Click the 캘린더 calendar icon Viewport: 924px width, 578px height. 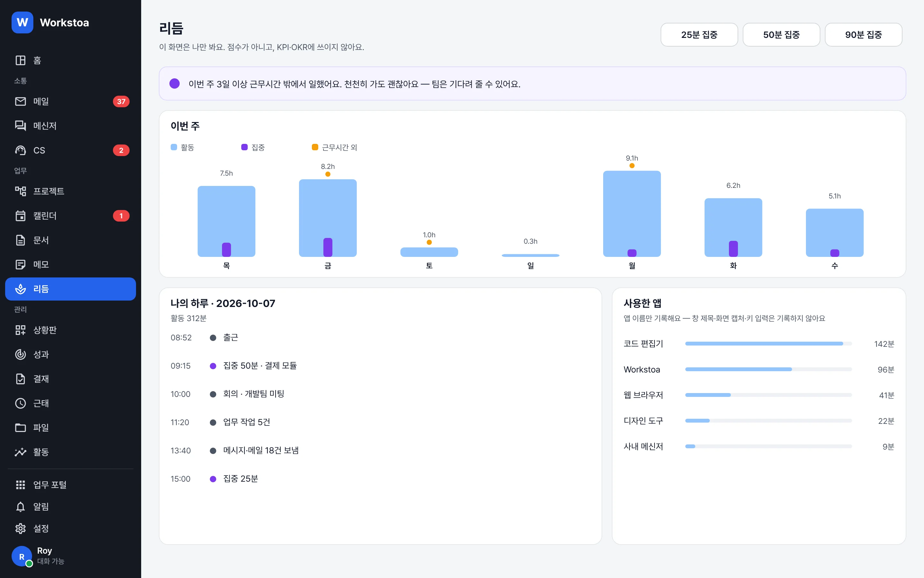coord(20,215)
